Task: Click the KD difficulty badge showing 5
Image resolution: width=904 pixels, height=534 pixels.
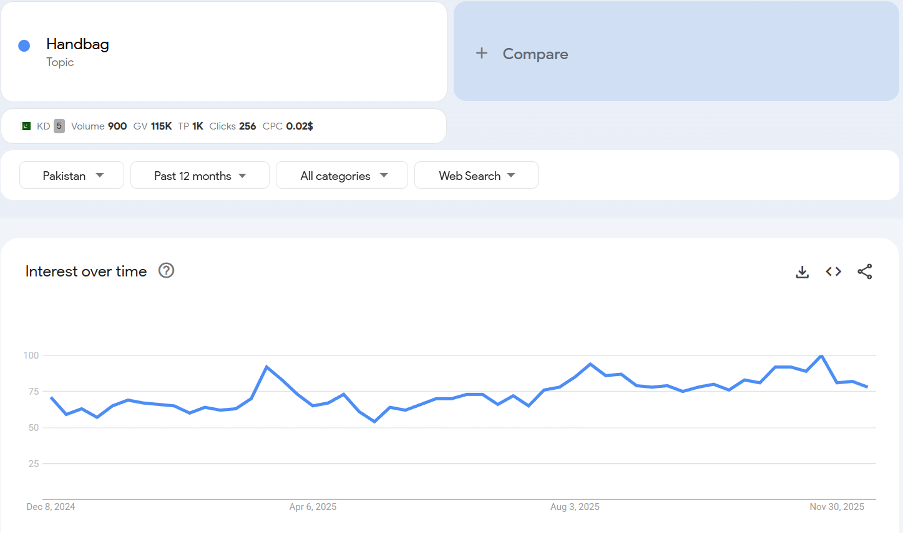Action: click(x=59, y=126)
